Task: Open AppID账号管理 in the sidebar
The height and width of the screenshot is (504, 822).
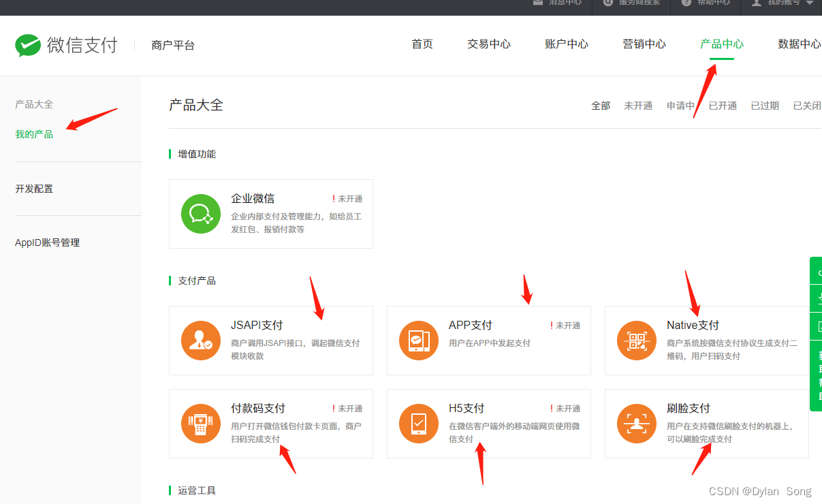Action: tap(48, 242)
